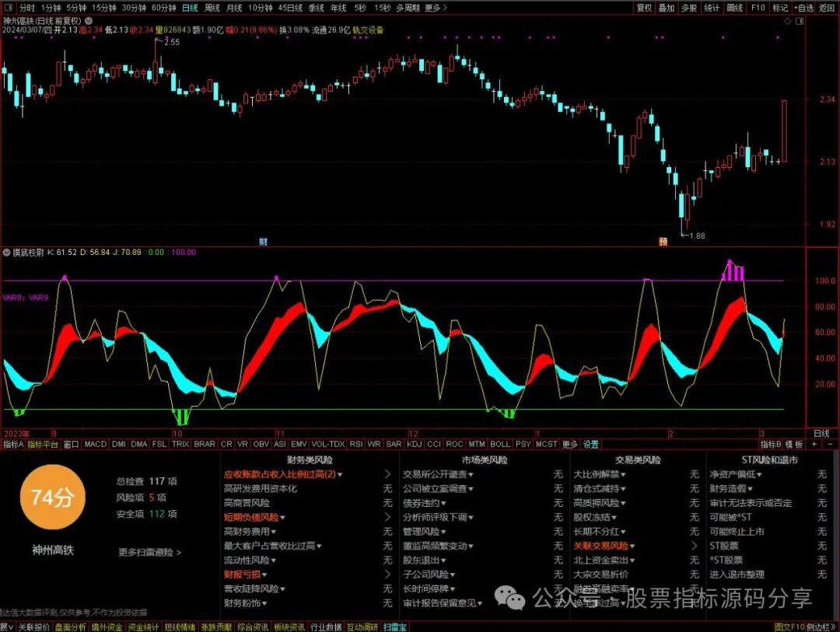
Task: Open arrow for 短期负债风险 row
Action: coord(388,517)
